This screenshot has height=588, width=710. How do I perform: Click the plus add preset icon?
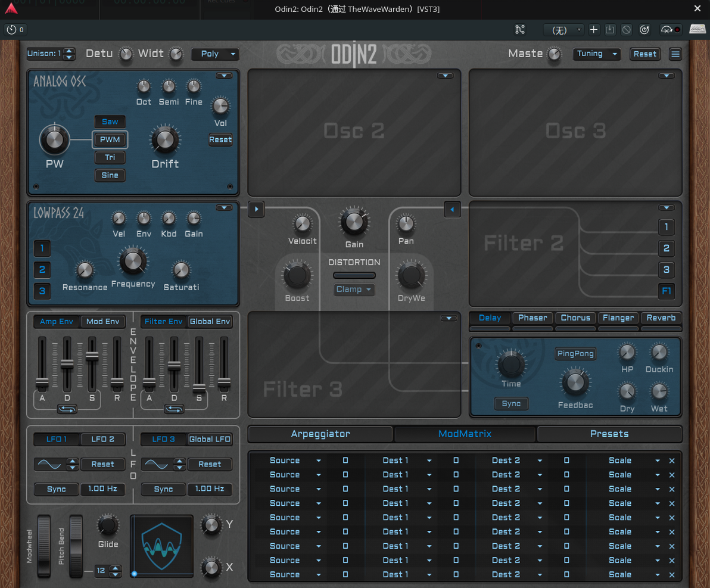(x=594, y=30)
